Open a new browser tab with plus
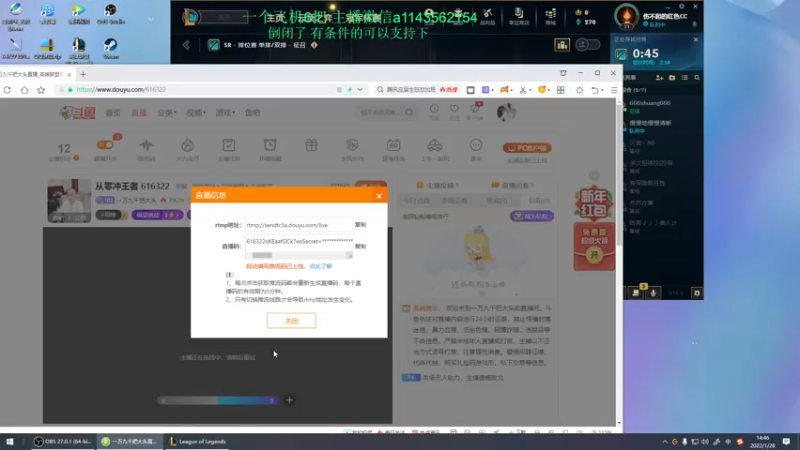The height and width of the screenshot is (450, 800). coord(83,74)
